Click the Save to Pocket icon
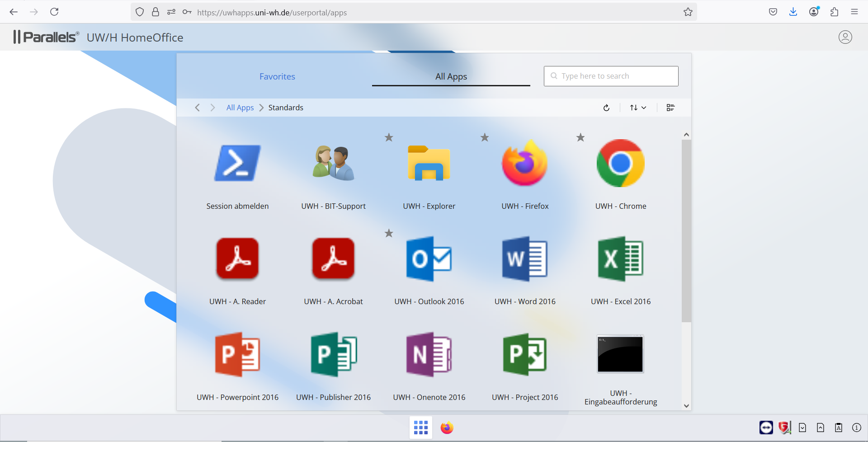The height and width of the screenshot is (470, 868). click(x=773, y=12)
